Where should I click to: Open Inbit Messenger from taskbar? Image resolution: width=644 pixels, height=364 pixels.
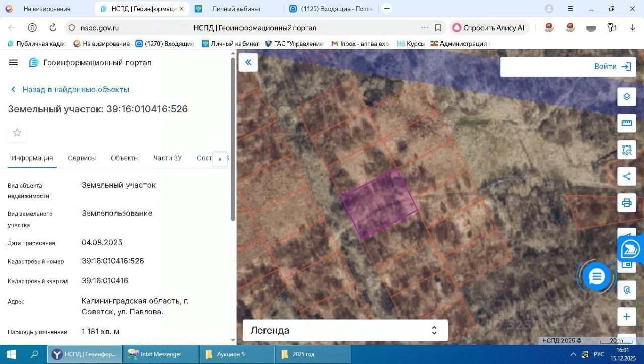point(161,354)
